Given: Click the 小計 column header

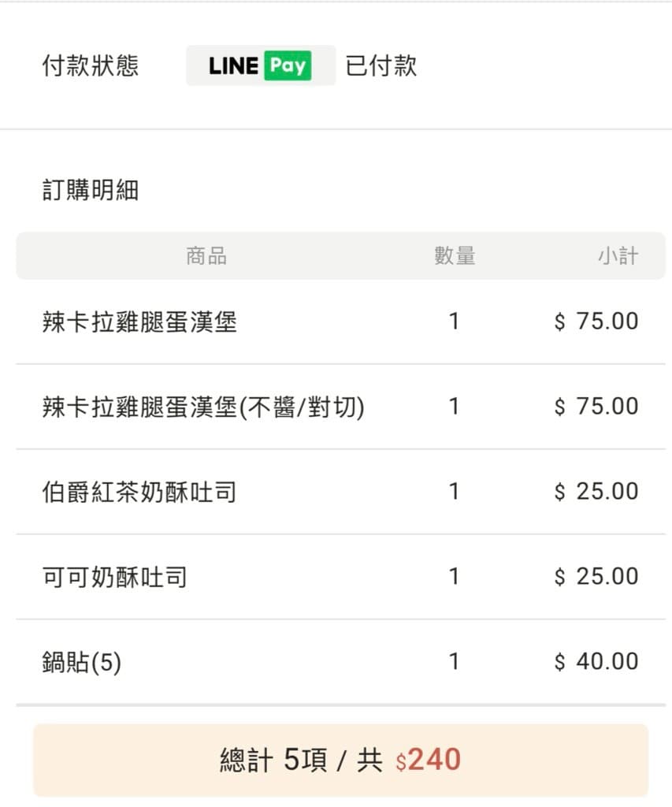Looking at the screenshot, I should [618, 256].
